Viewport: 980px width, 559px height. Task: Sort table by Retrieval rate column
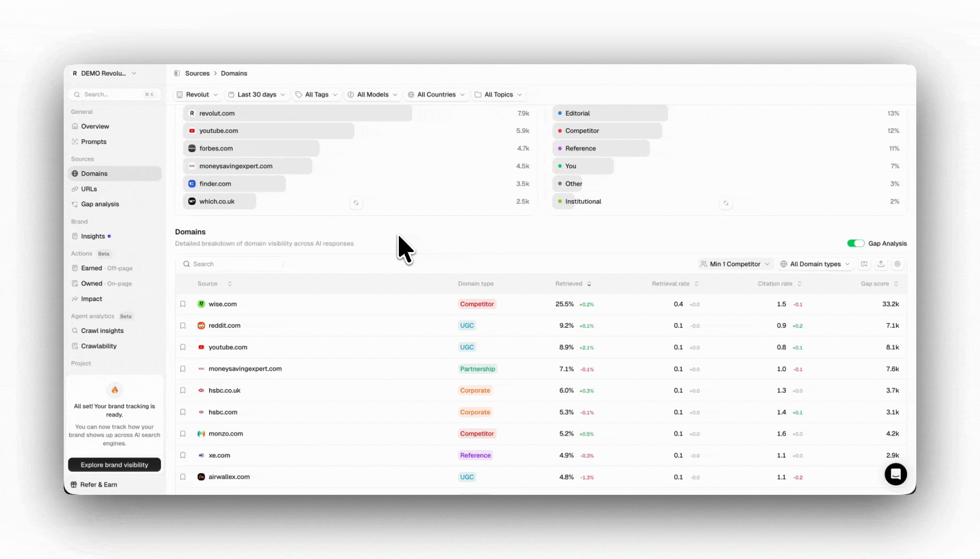tap(675, 284)
